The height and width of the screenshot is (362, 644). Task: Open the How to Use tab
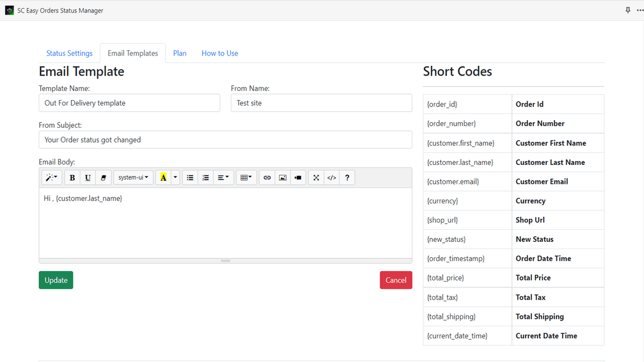click(x=219, y=53)
